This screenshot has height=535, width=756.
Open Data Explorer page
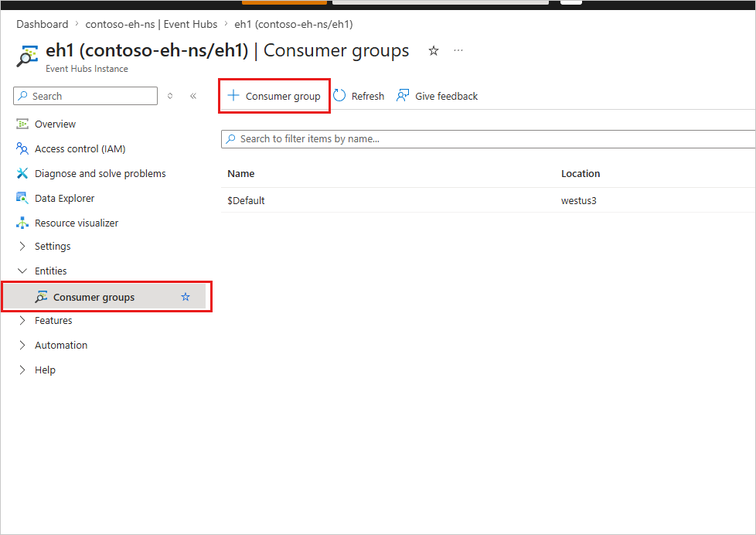(x=65, y=198)
